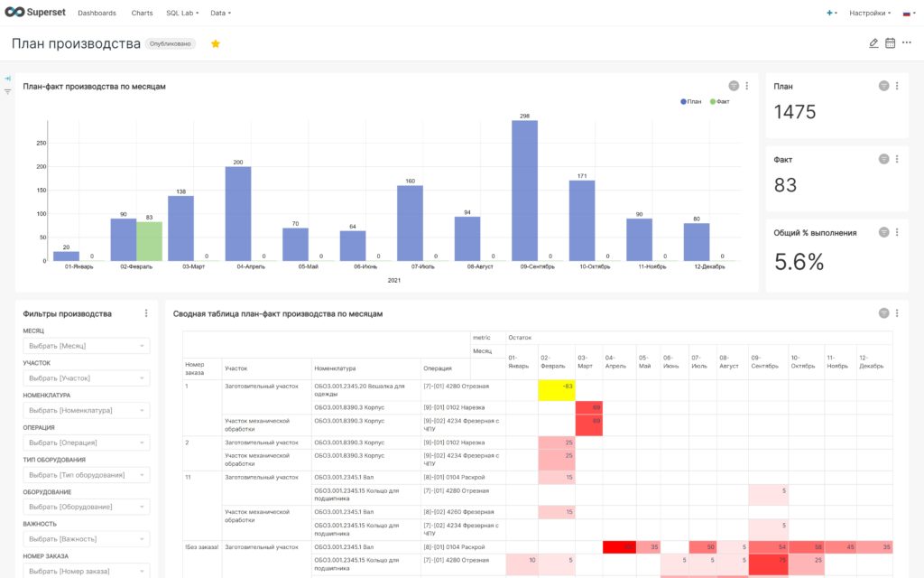Screen dimensions: 924x578
Task: Expand the Выбрать [Месяц] dropdown
Action: [x=86, y=346]
